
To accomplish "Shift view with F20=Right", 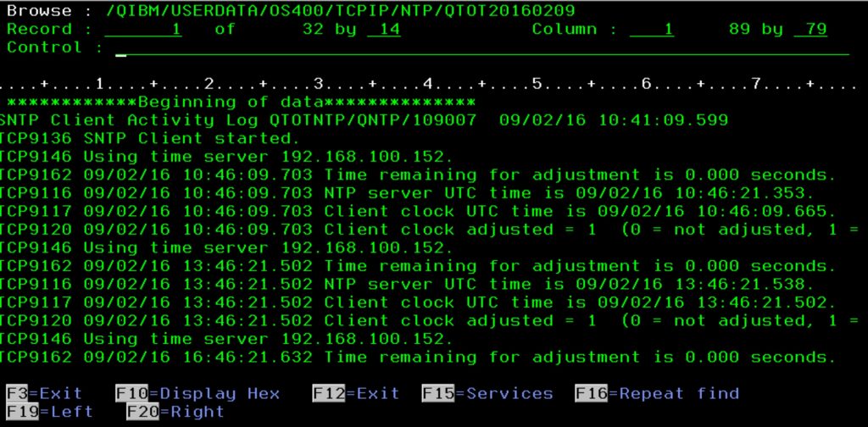I will (x=175, y=412).
